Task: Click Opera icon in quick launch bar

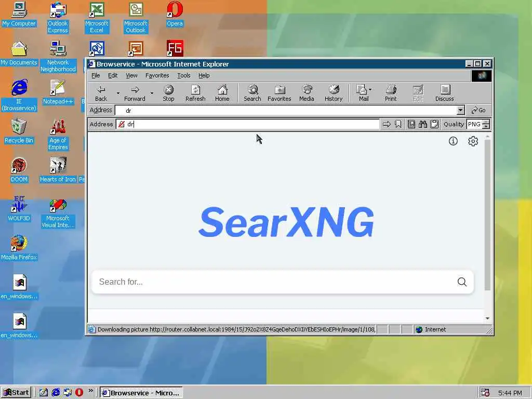Action: [x=79, y=393]
